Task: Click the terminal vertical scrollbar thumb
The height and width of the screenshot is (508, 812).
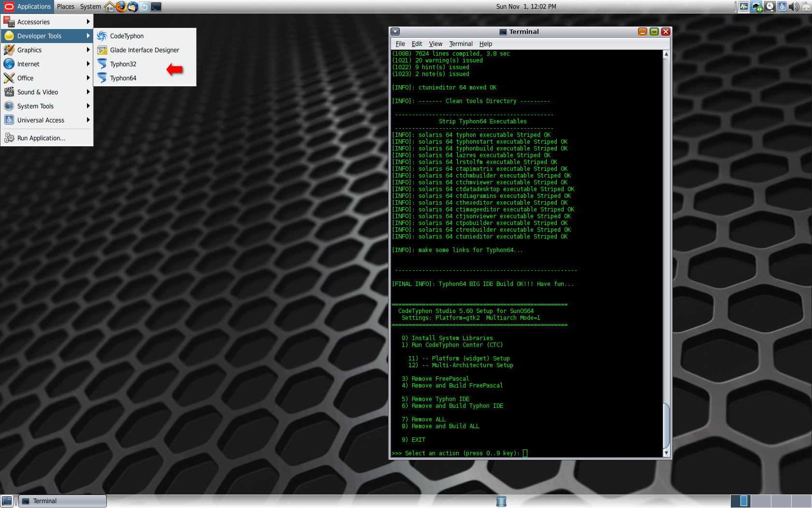Action: (666, 426)
